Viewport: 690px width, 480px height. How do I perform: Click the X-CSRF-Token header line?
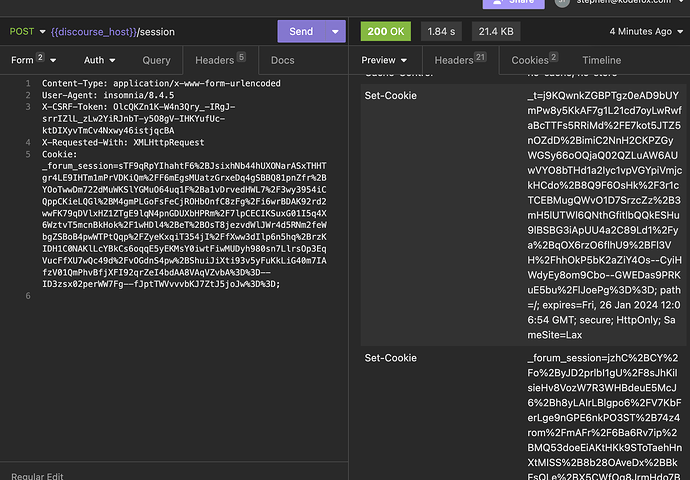(x=139, y=119)
